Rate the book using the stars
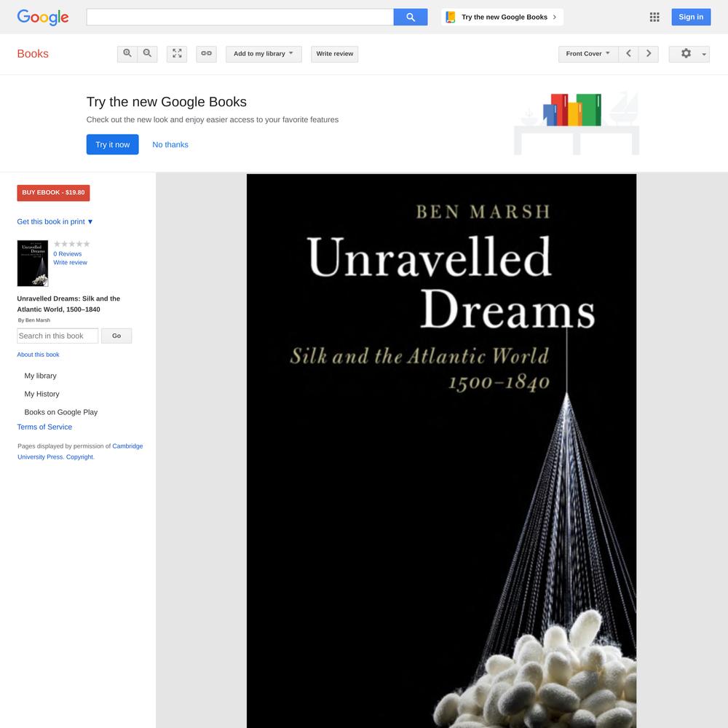 71,244
